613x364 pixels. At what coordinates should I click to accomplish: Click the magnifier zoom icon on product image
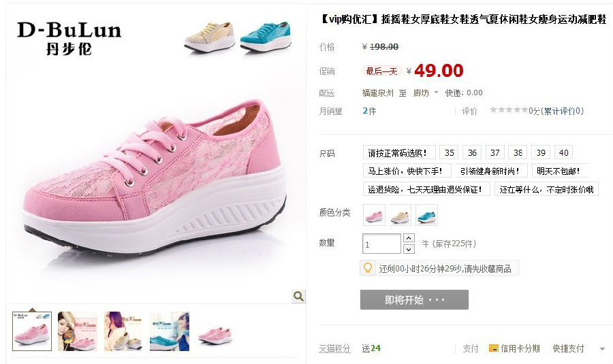298,297
